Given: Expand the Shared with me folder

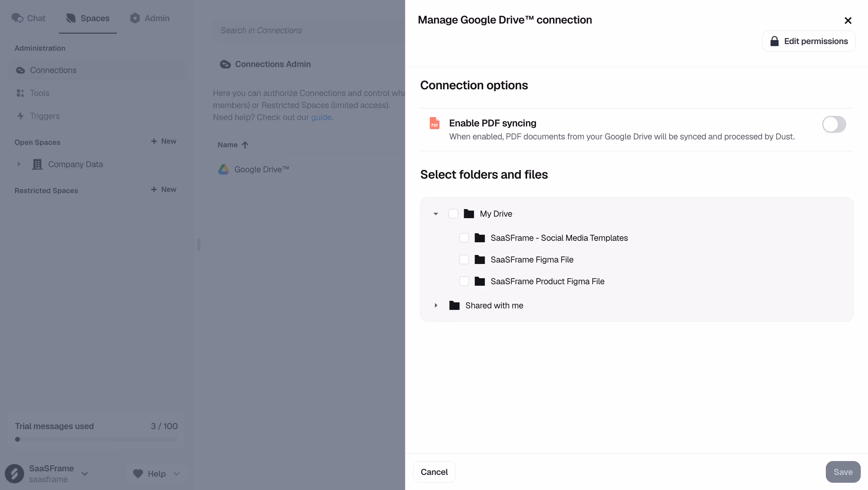Looking at the screenshot, I should 436,305.
